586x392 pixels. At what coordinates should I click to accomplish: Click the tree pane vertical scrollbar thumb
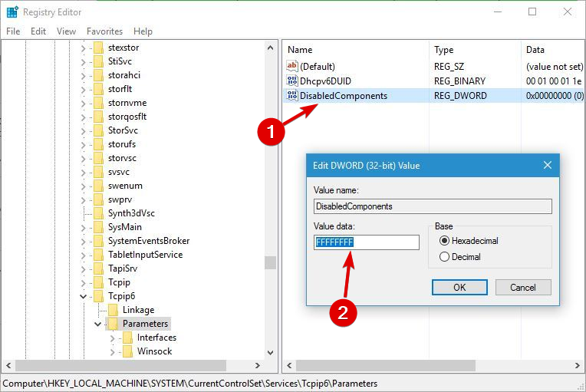click(x=270, y=262)
